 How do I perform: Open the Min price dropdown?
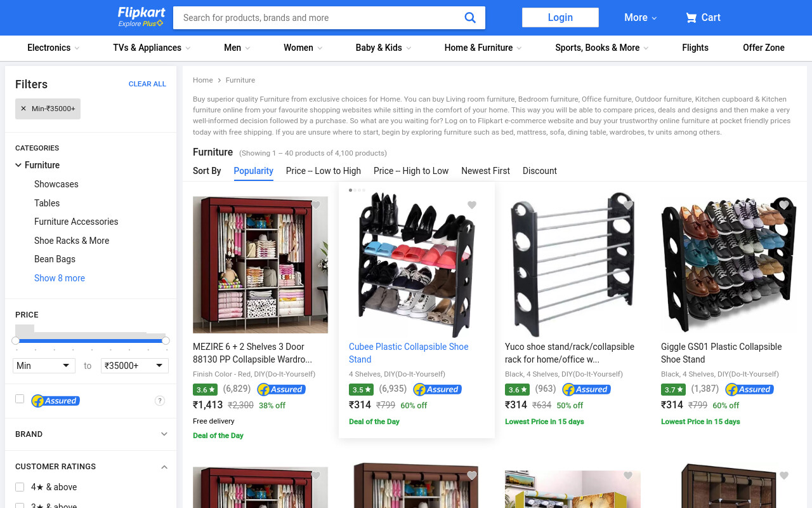pos(44,366)
